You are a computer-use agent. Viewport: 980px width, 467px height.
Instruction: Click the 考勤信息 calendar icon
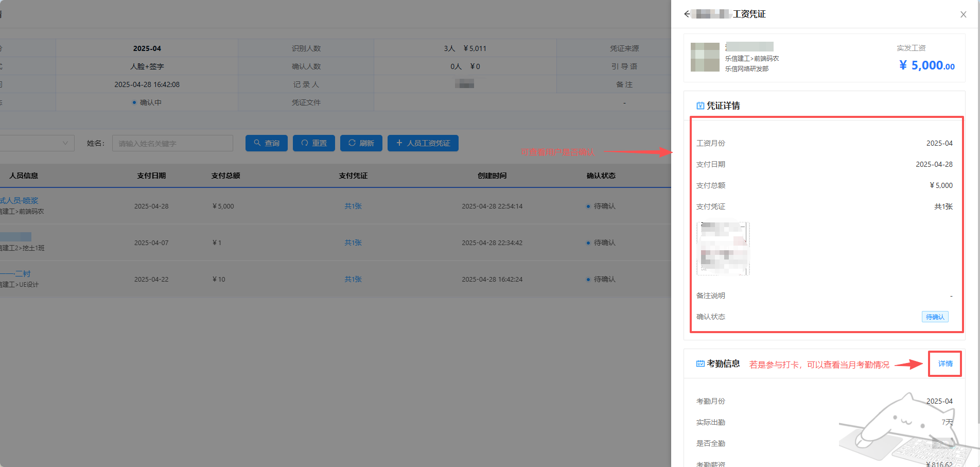pos(700,364)
